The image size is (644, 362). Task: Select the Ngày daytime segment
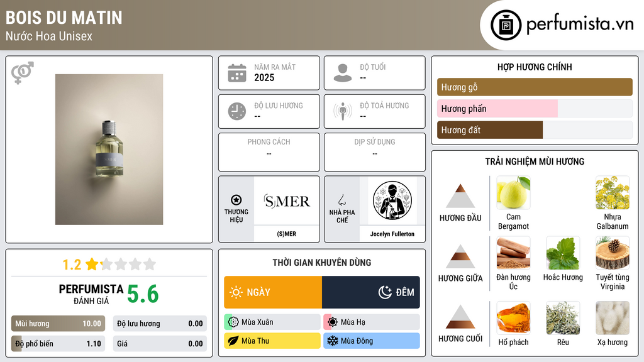pos(273,292)
